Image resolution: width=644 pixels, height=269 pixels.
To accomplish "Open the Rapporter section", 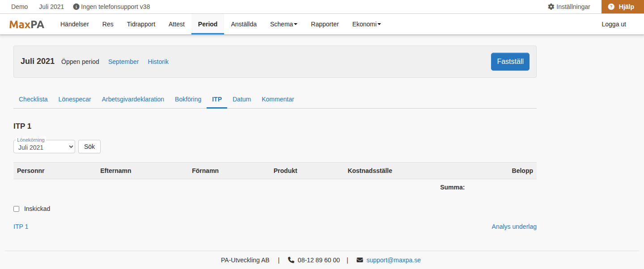I will 325,24.
